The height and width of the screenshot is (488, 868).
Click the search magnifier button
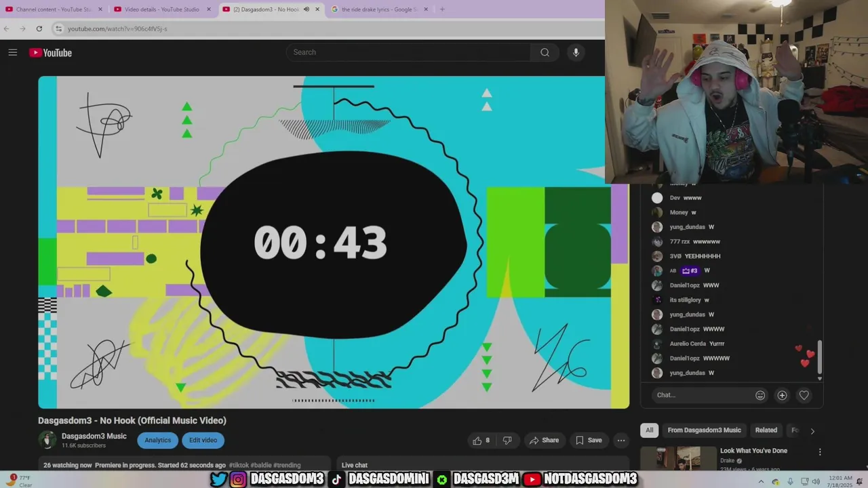(545, 52)
